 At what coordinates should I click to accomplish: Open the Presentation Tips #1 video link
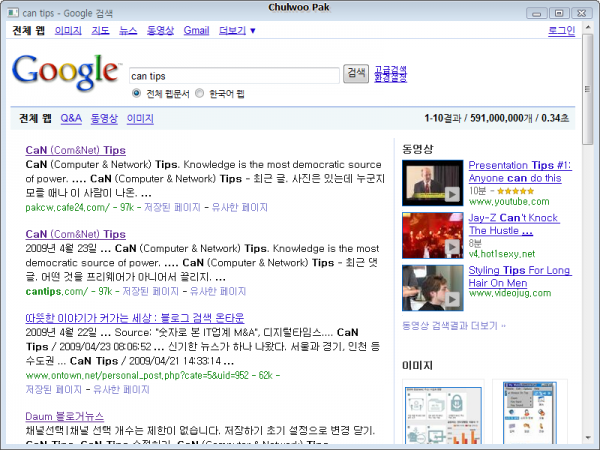click(520, 171)
